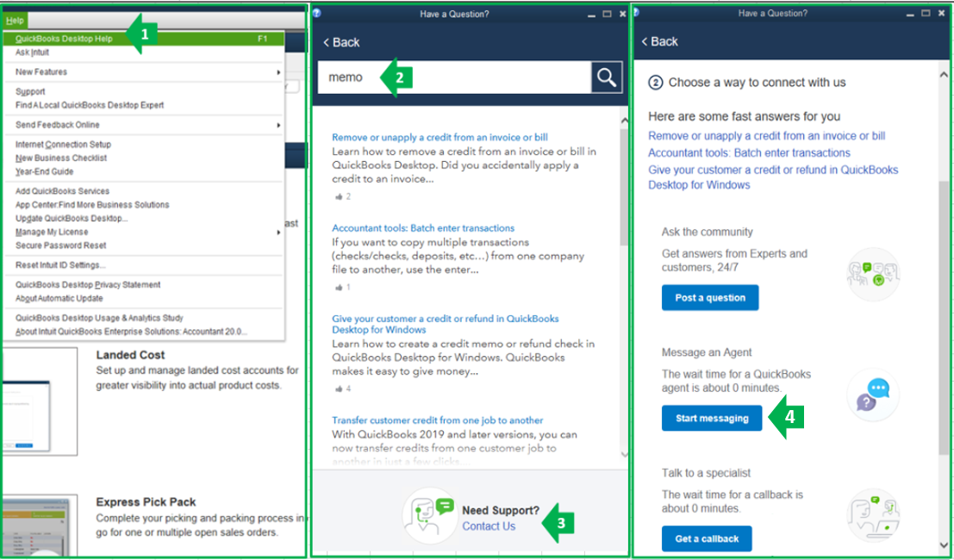Click help icon in right window title bar
954x560 pixels.
click(636, 12)
